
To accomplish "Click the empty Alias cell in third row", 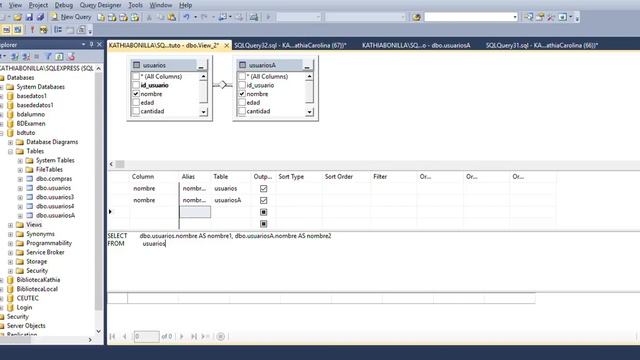I will coord(195,212).
